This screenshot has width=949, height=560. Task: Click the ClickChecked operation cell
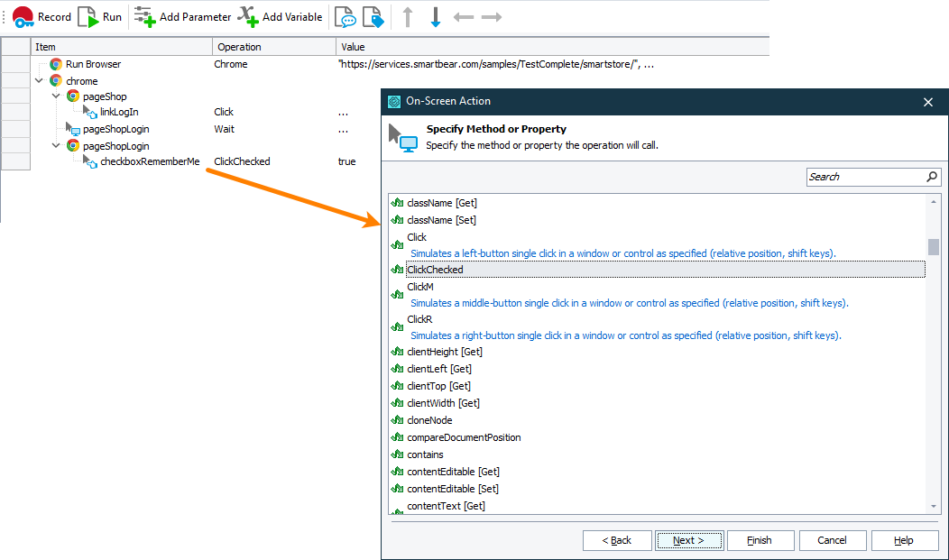tap(242, 161)
